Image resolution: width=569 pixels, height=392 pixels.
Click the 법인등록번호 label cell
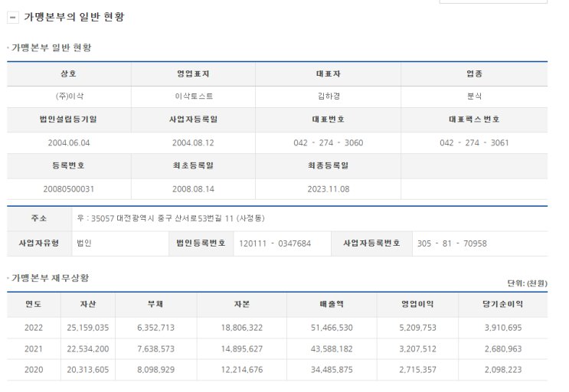pos(201,243)
